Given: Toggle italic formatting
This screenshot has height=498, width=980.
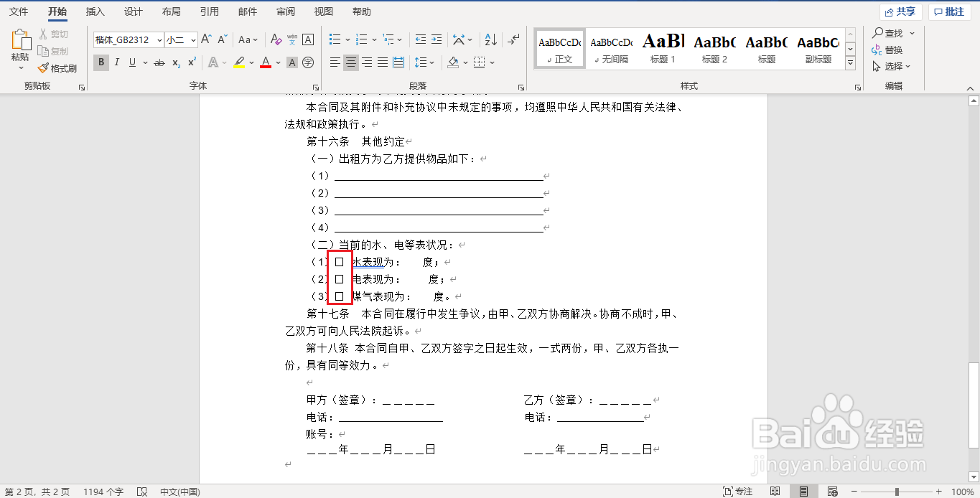Looking at the screenshot, I should coord(117,62).
